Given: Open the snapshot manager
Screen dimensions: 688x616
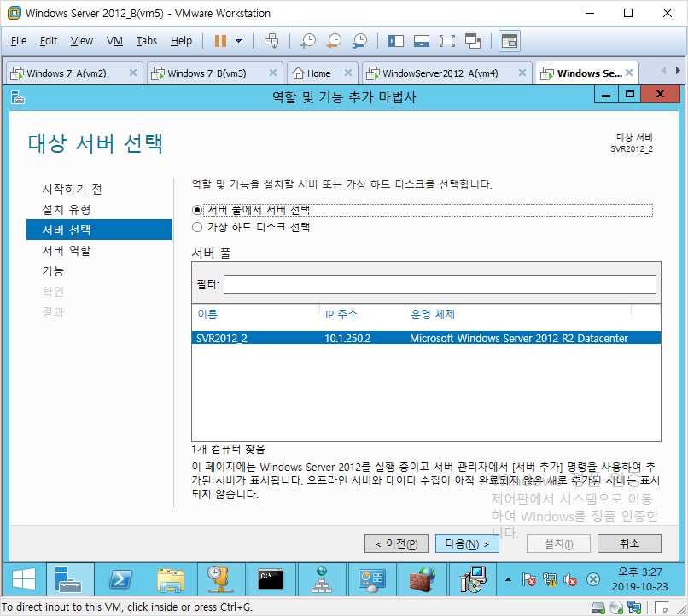Looking at the screenshot, I should click(x=360, y=41).
